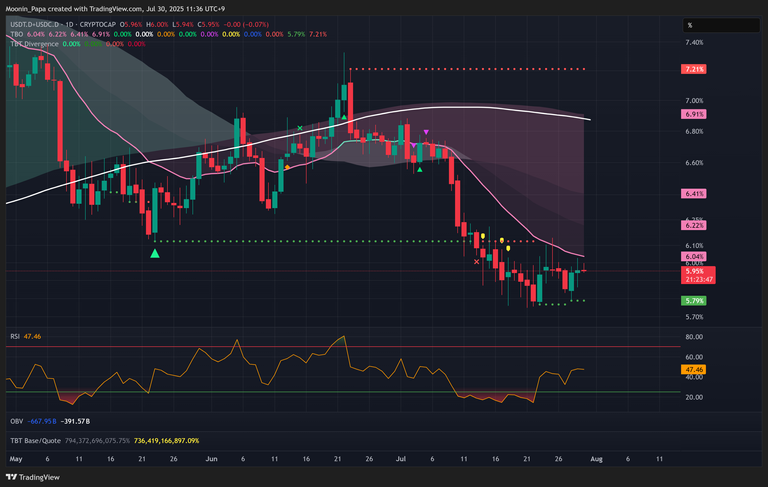Click the green up triangle below early July candle
768x487 pixels.
click(420, 170)
